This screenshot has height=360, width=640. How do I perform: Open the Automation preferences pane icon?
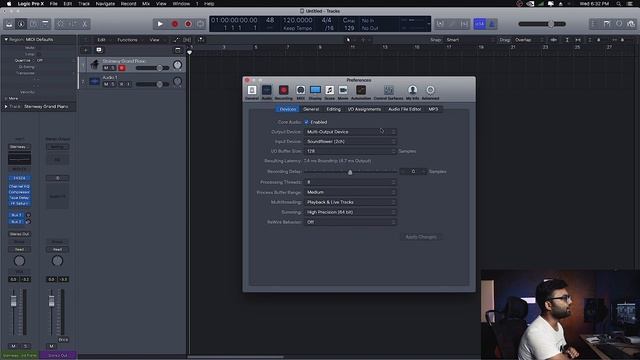(x=361, y=92)
